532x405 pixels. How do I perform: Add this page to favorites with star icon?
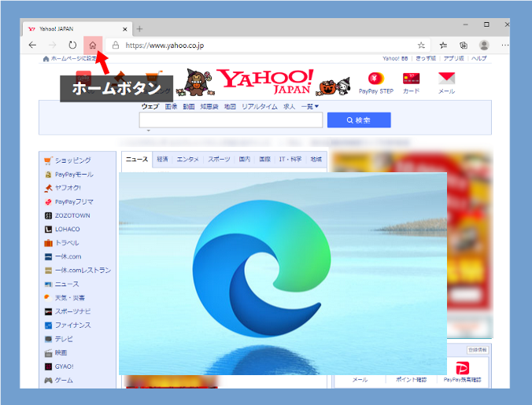coord(421,46)
